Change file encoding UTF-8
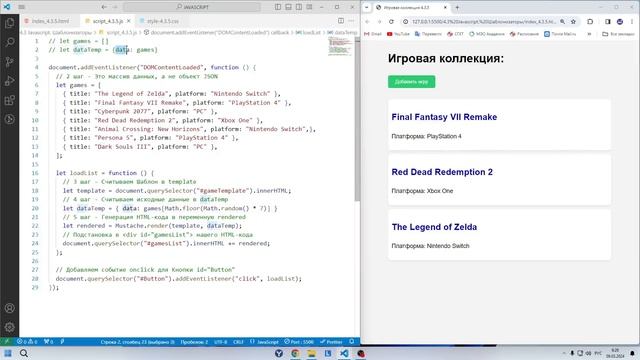 click(220, 342)
